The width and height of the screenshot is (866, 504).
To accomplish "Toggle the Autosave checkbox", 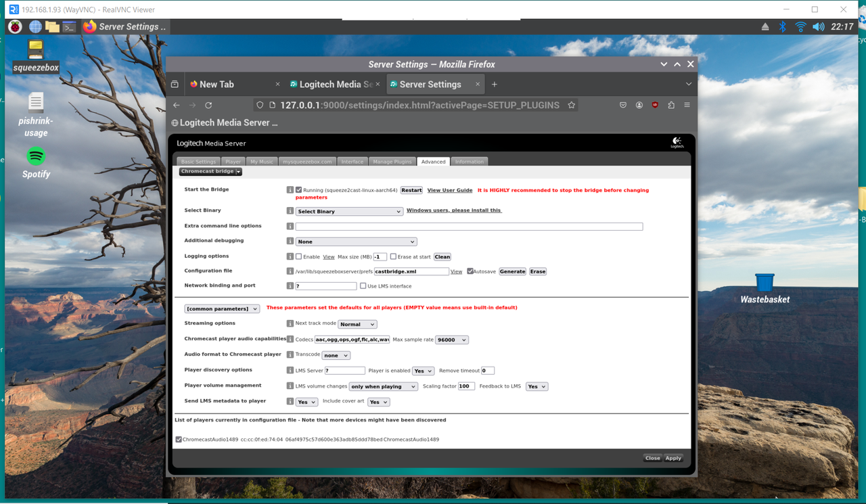I will [470, 271].
